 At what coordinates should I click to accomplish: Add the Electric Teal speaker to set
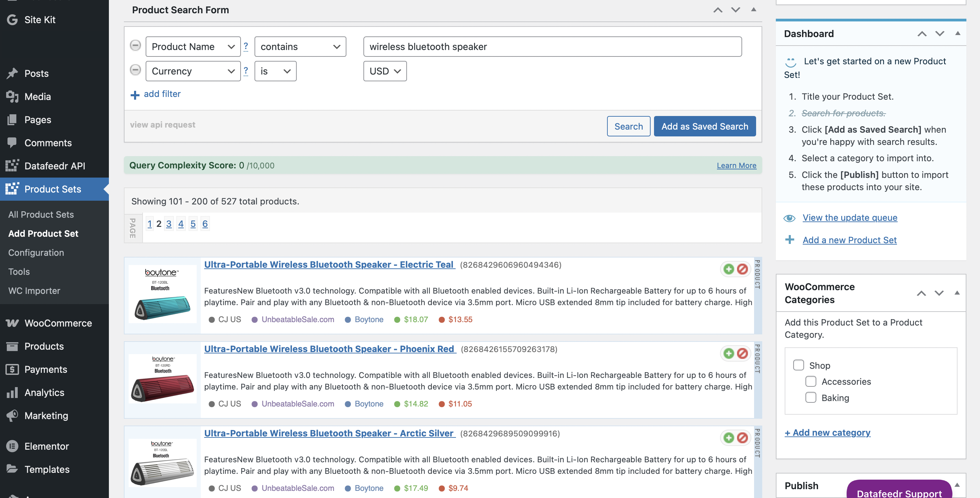(729, 269)
